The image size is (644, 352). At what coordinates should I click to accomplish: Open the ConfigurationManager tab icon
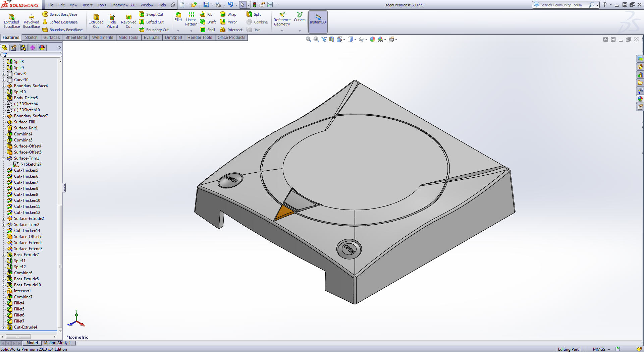point(23,48)
